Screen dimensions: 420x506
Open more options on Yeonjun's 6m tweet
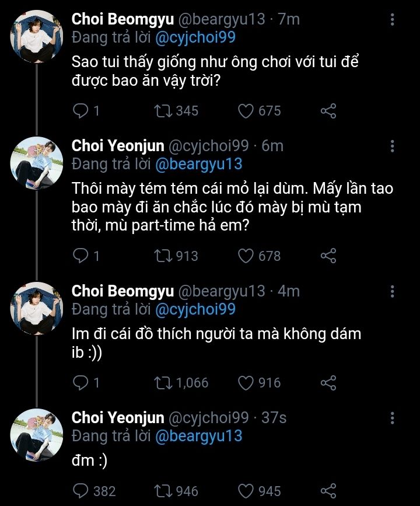click(393, 146)
